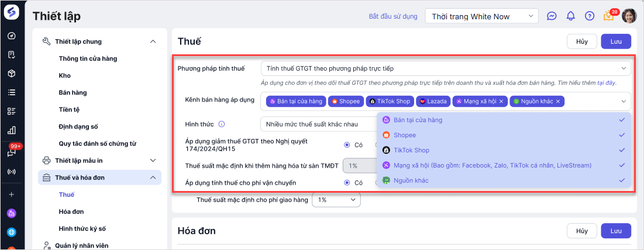This screenshot has width=644, height=250.
Task: Click the Bán tại cửa hàng tag chip
Action: click(x=297, y=102)
